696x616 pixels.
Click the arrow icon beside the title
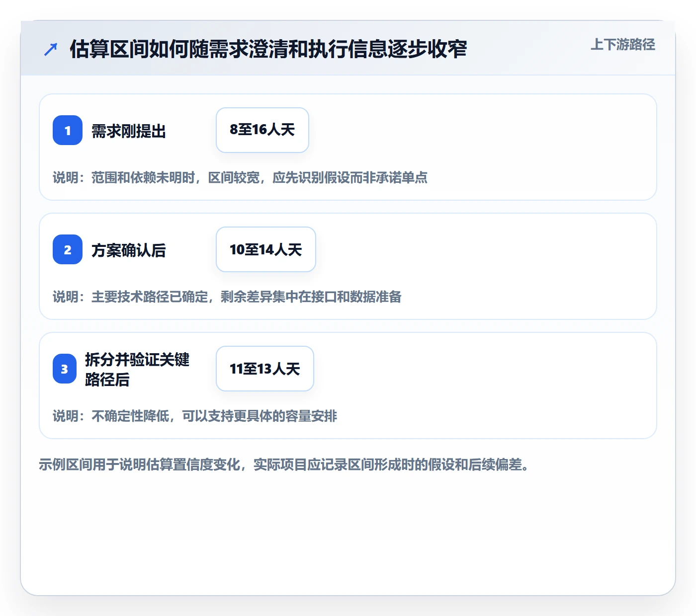[x=51, y=49]
